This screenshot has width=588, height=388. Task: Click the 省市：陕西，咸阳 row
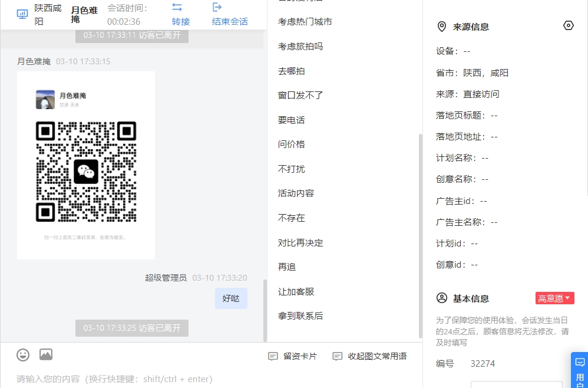coord(472,73)
